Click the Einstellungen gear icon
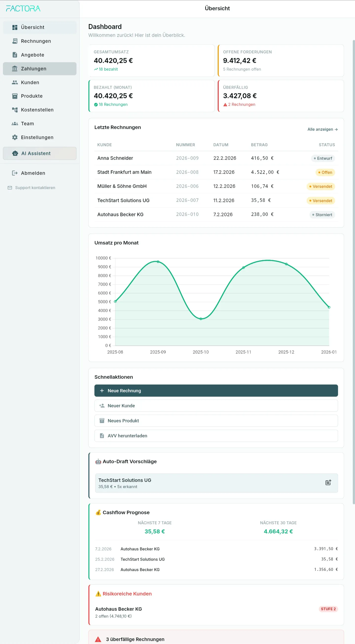 [15, 137]
